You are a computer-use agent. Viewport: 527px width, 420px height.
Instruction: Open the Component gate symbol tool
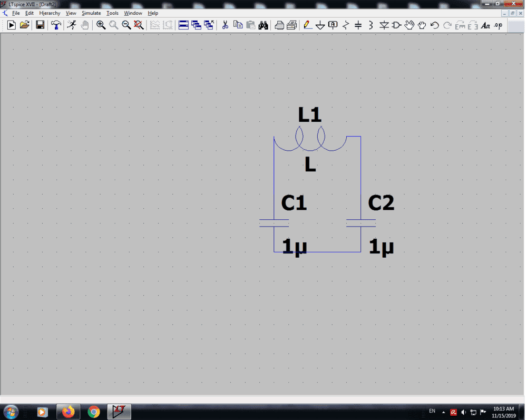click(396, 25)
